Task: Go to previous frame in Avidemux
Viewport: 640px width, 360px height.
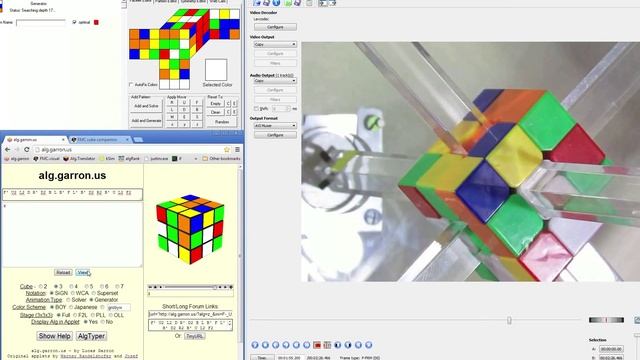Action: [276, 345]
